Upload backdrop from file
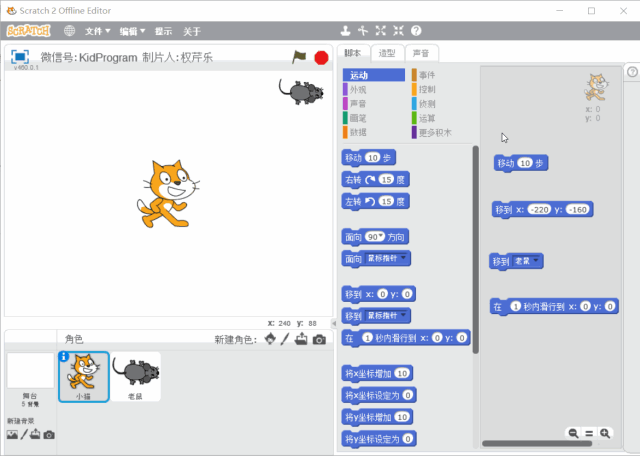 point(35,434)
